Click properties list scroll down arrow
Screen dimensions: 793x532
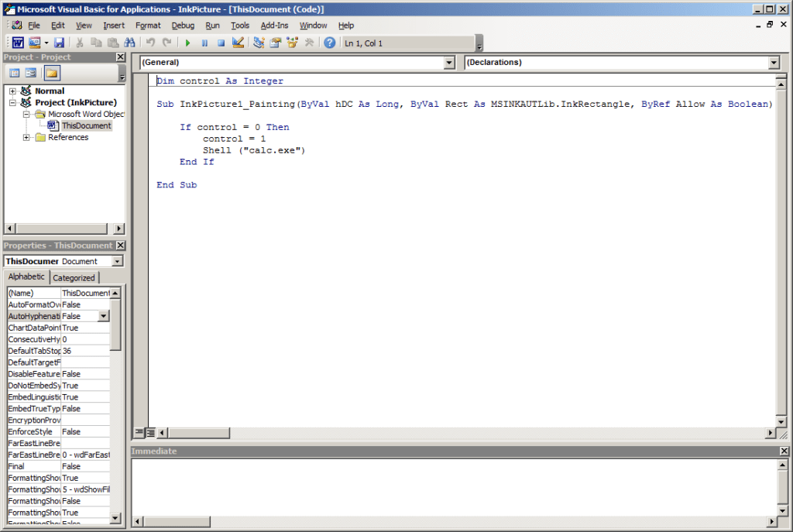(115, 518)
